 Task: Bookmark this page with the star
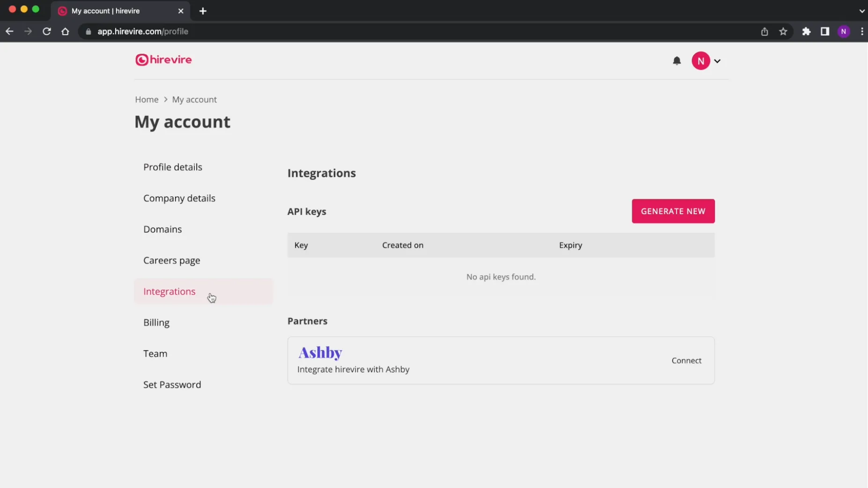783,31
